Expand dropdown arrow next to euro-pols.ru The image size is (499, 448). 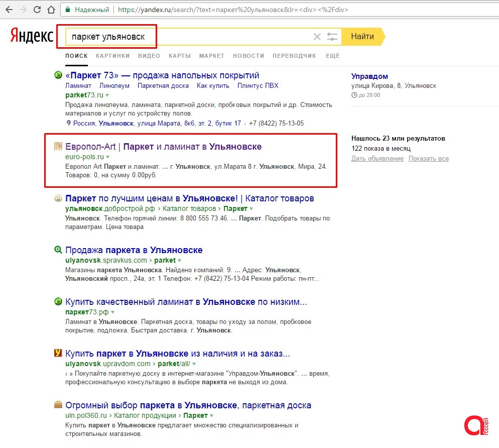point(107,157)
